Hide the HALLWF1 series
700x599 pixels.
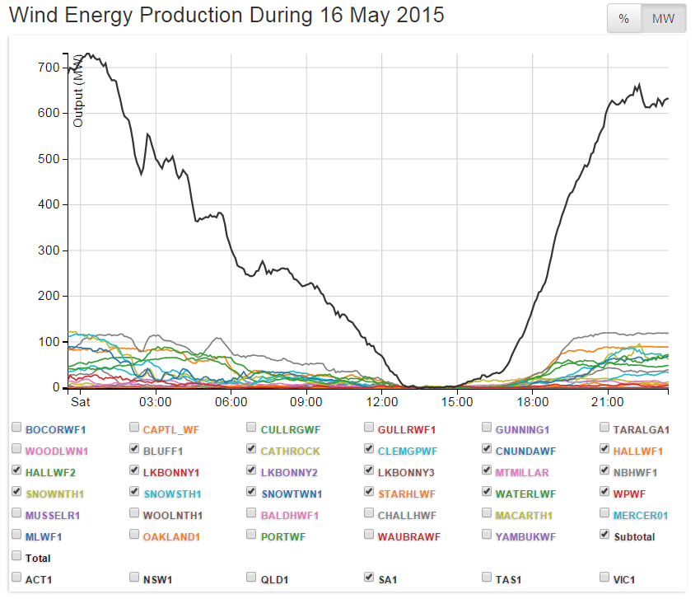(605, 449)
